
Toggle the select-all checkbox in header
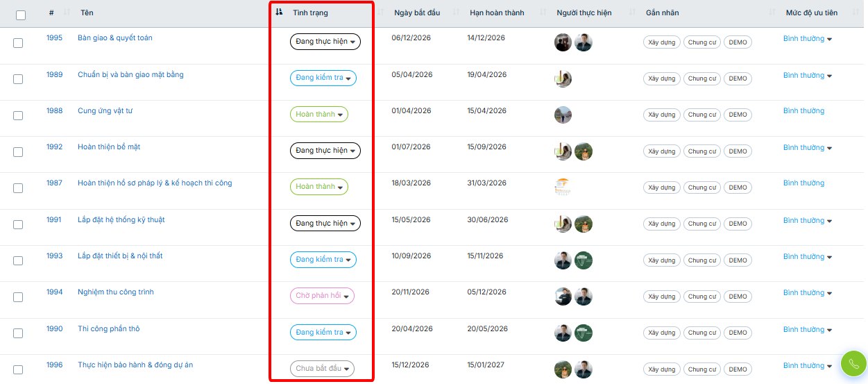pos(20,15)
